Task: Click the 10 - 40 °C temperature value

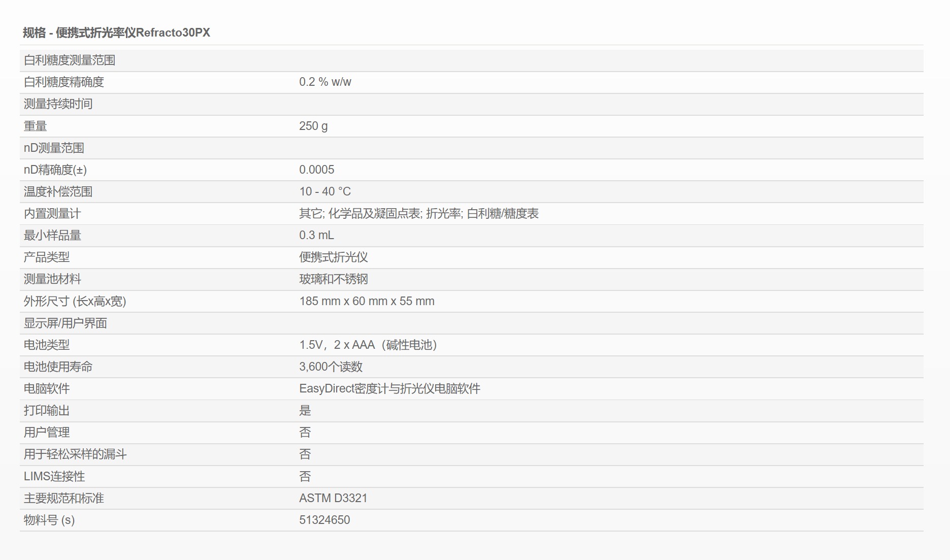Action: (325, 192)
